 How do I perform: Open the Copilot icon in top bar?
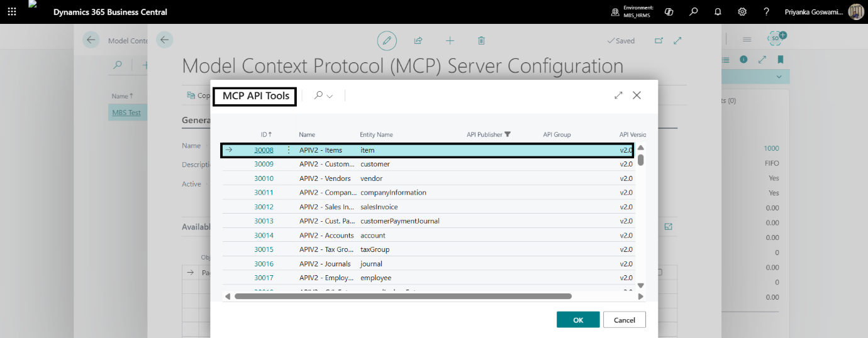(669, 12)
